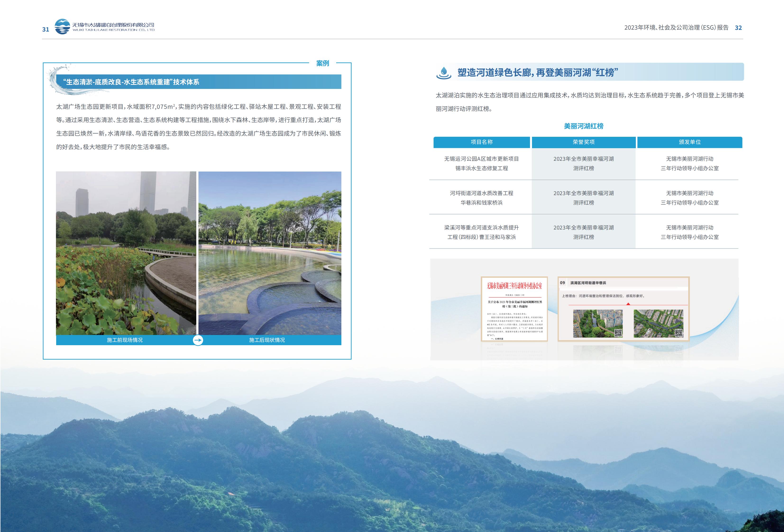Open the before-construction lotus pond photo
Screen dimensions: 784x532
126,253
